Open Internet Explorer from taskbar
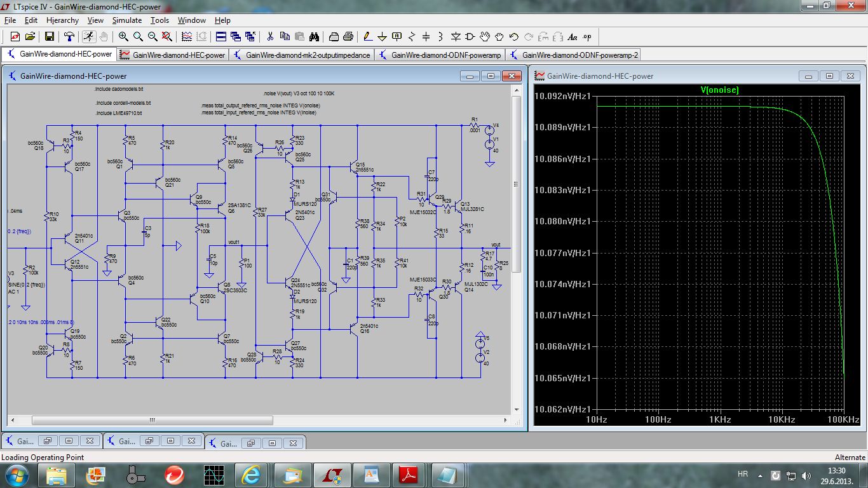This screenshot has height=488, width=868. (250, 475)
